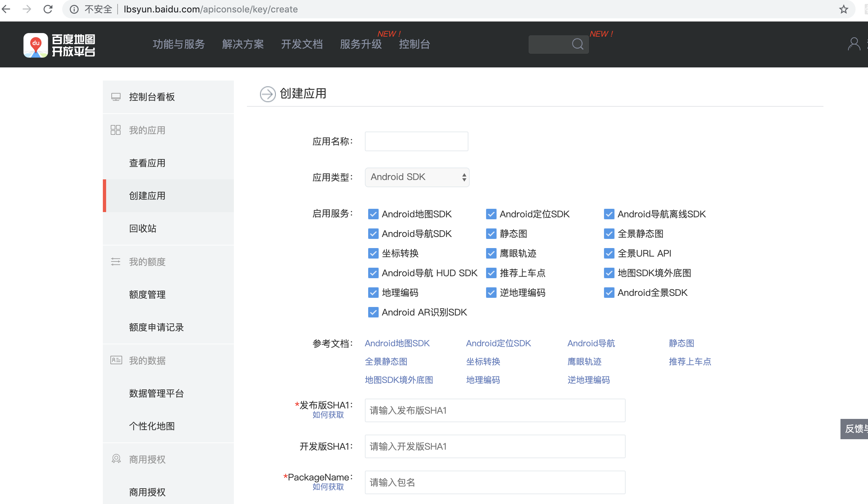Focus the PackageName input field
868x504 pixels.
495,482
